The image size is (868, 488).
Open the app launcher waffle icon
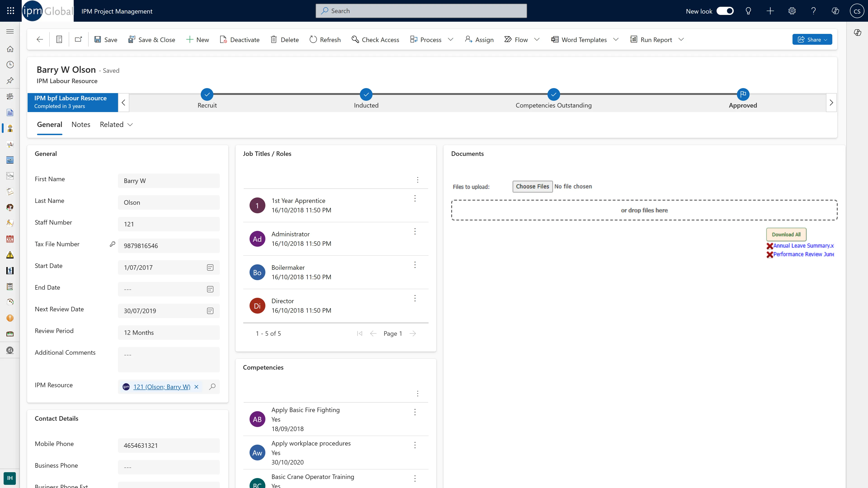(x=10, y=11)
